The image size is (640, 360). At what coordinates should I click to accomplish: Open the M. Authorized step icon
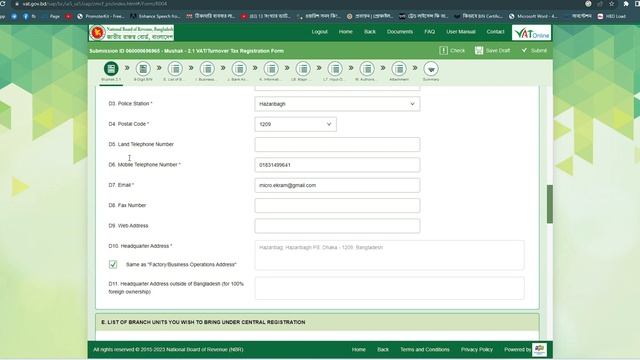tap(367, 69)
